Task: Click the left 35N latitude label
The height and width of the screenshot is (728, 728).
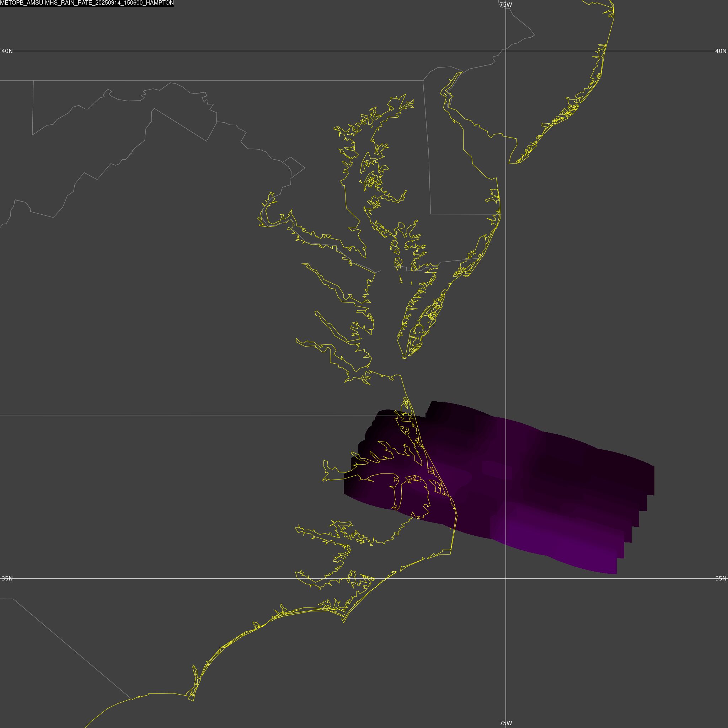Action: [x=7, y=578]
